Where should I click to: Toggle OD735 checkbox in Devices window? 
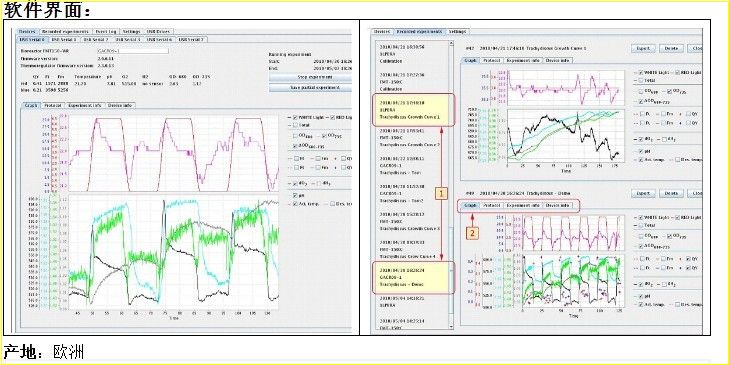click(325, 136)
